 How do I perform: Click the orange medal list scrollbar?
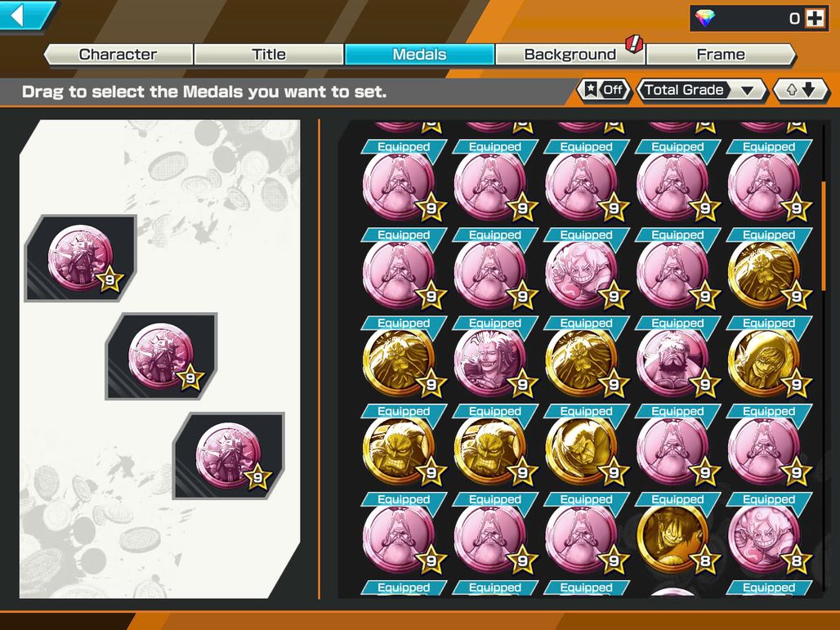point(824,236)
